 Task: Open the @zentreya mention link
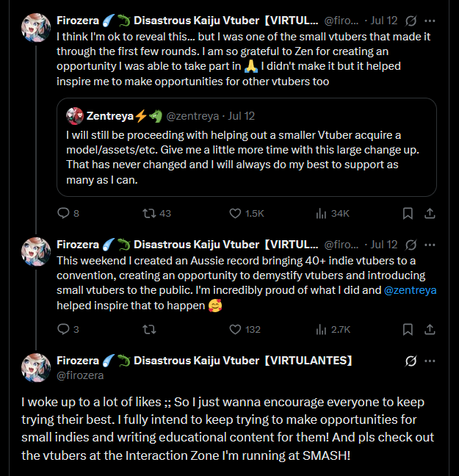click(x=409, y=290)
